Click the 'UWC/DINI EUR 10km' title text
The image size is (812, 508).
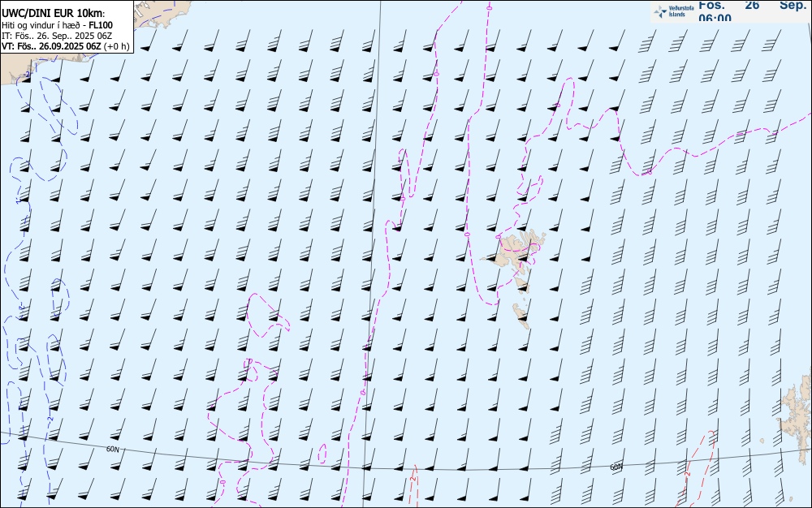(54, 14)
